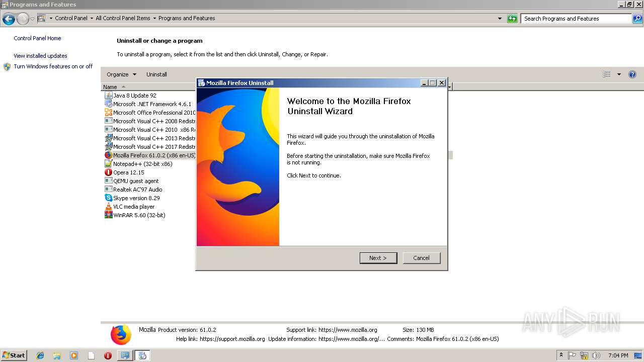
Task: Click the Notepad++ icon in list
Action: pos(108,164)
